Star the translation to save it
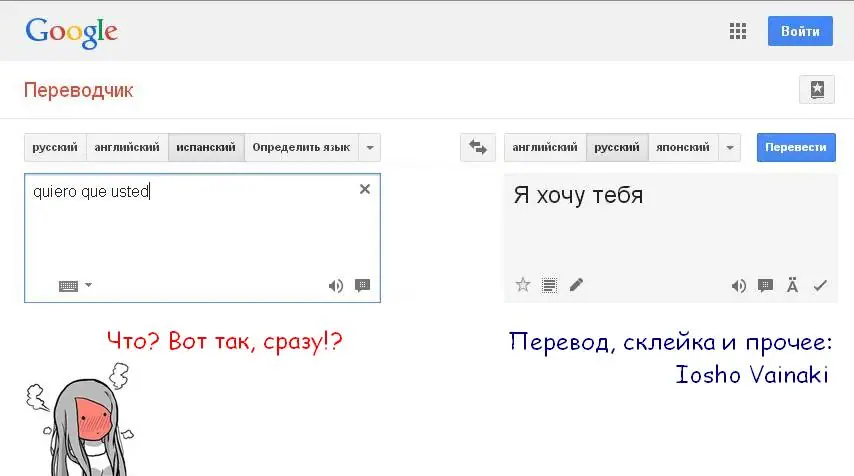Screen dimensions: 854x476 tap(522, 285)
